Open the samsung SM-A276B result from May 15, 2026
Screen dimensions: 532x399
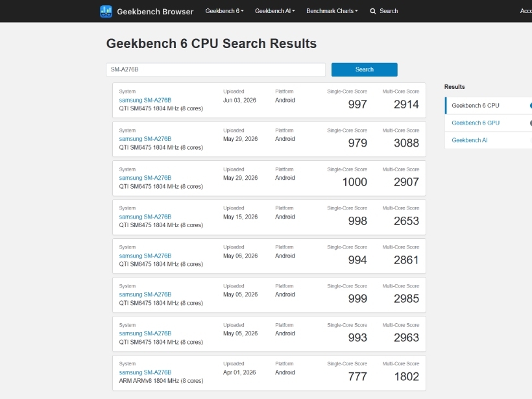(x=145, y=217)
